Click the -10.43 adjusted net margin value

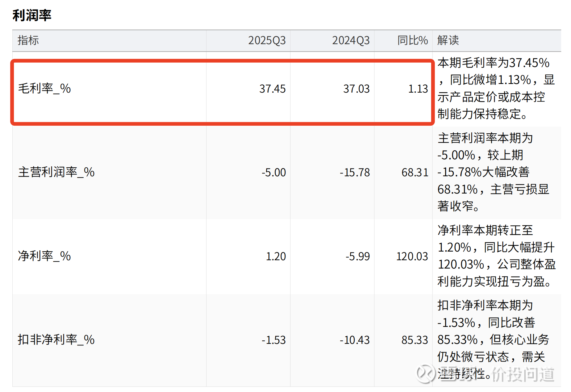(355, 340)
